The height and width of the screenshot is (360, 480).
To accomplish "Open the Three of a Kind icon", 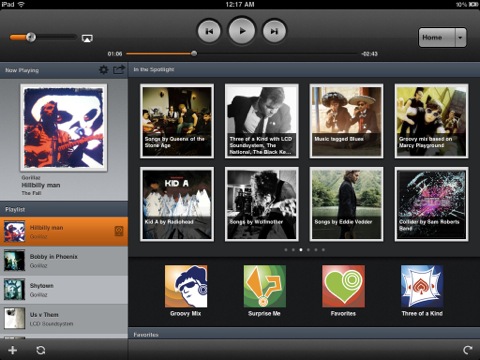I will click(422, 286).
